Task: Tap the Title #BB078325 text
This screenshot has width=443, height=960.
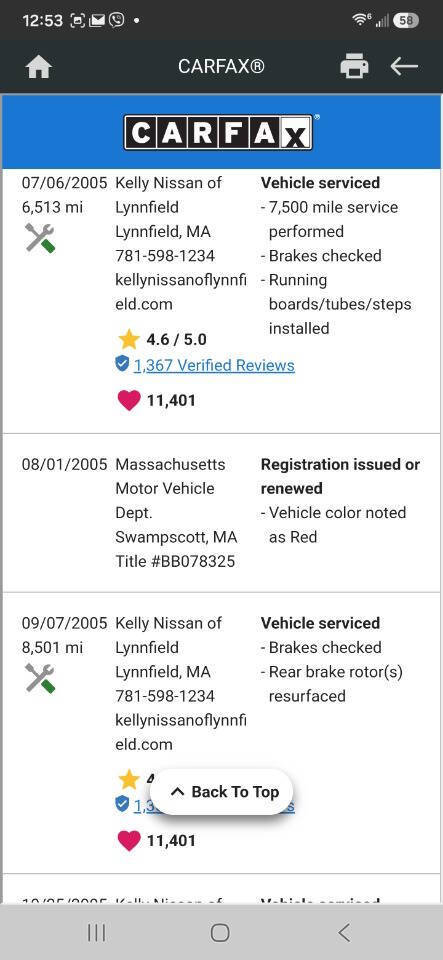Action: pos(175,561)
